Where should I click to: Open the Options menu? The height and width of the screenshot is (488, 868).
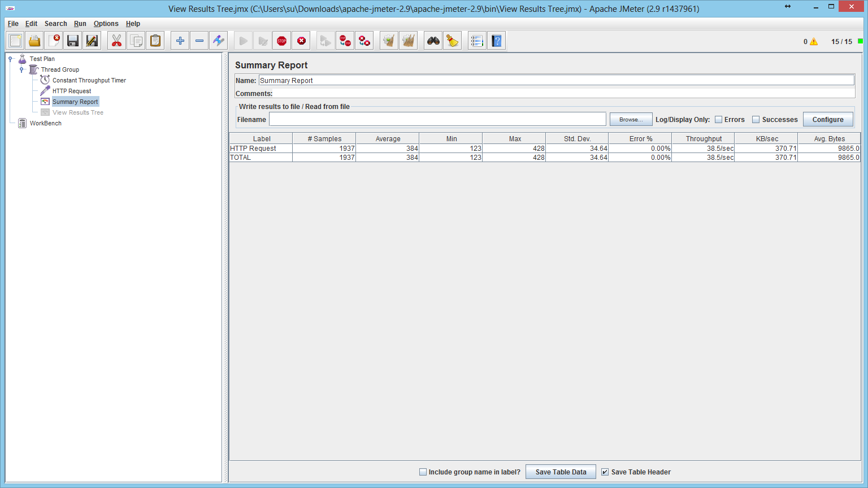coord(106,24)
